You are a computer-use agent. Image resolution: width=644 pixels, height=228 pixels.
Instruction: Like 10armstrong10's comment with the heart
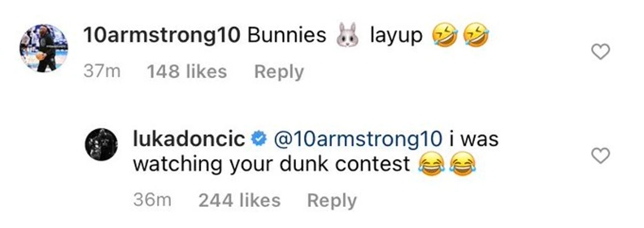pos(600,52)
